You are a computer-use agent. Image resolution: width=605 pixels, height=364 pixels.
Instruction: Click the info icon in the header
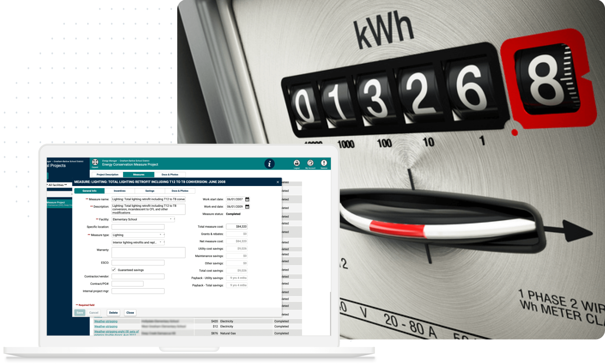[269, 163]
